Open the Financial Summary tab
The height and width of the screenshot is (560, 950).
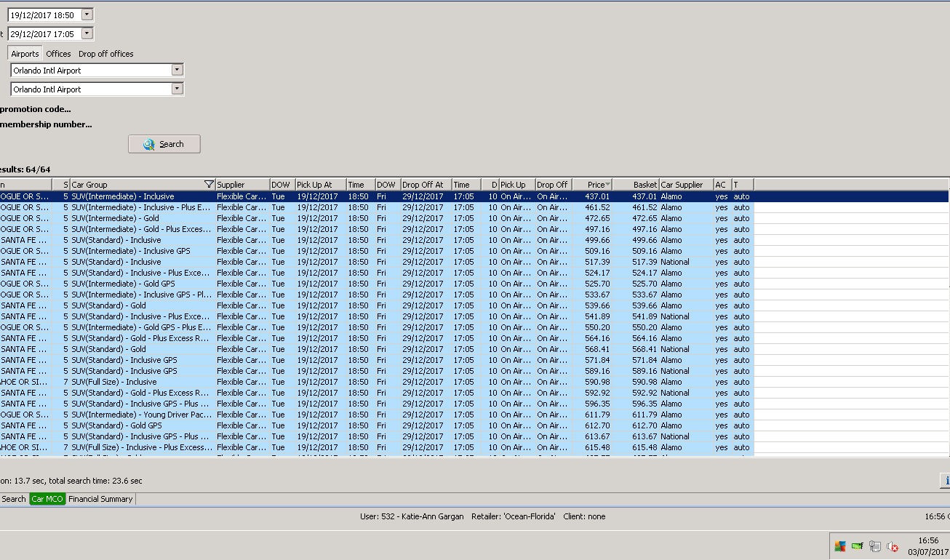[x=100, y=499]
